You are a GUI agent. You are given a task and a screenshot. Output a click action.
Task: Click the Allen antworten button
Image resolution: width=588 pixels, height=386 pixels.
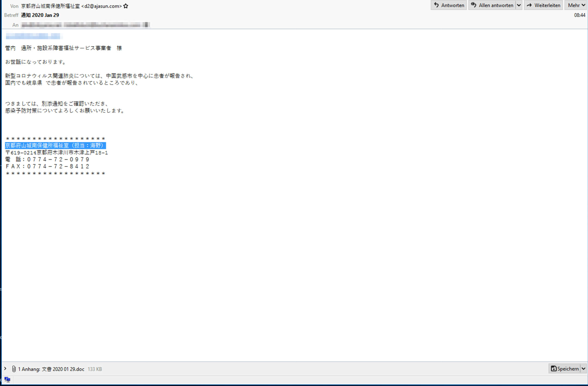click(x=492, y=5)
